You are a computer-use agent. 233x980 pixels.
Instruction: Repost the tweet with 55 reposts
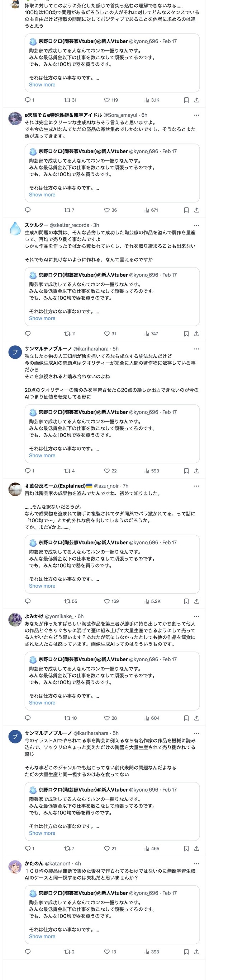tap(67, 601)
